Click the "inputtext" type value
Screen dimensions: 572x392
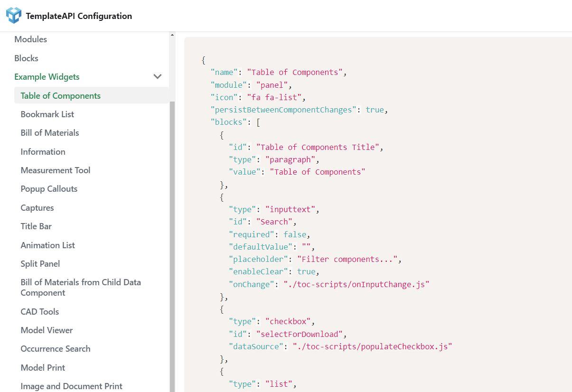tap(290, 209)
